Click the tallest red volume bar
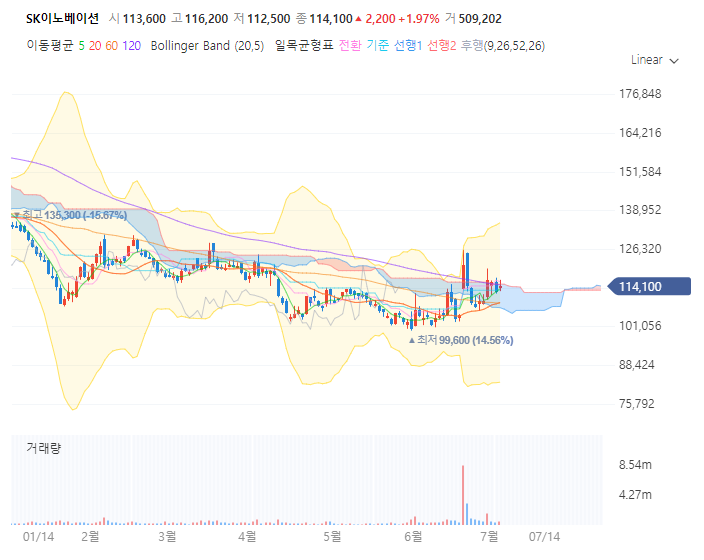This screenshot has height=560, width=704. coord(463,495)
